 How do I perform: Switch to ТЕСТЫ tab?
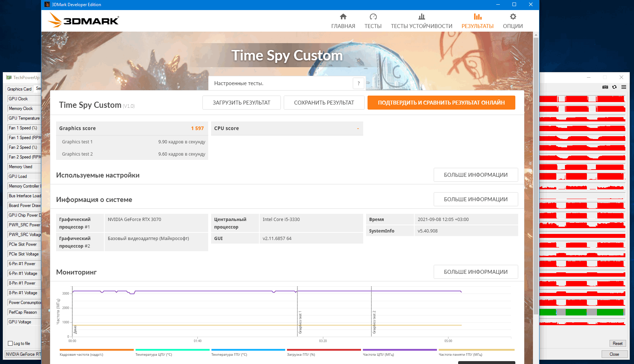click(x=373, y=21)
